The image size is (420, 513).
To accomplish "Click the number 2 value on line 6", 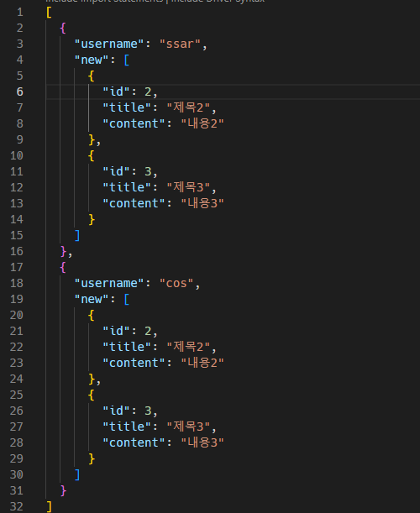I will click(x=148, y=92).
